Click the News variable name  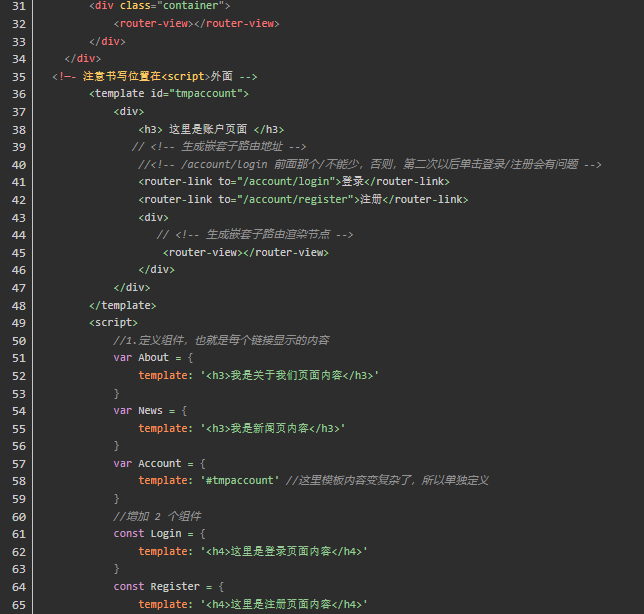(x=150, y=411)
